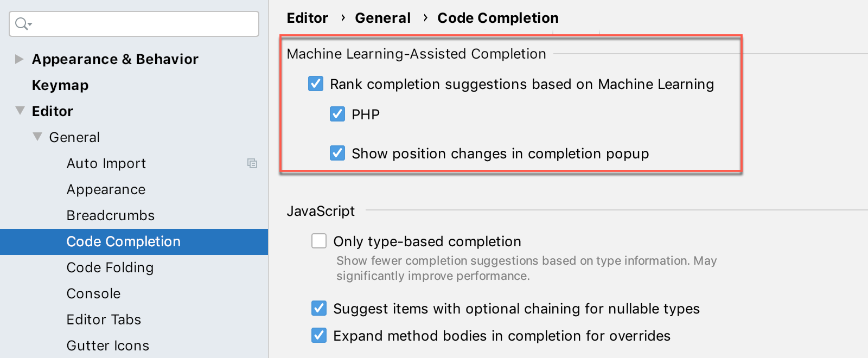Uncheck the PHP machine learning checkbox

pos(337,114)
